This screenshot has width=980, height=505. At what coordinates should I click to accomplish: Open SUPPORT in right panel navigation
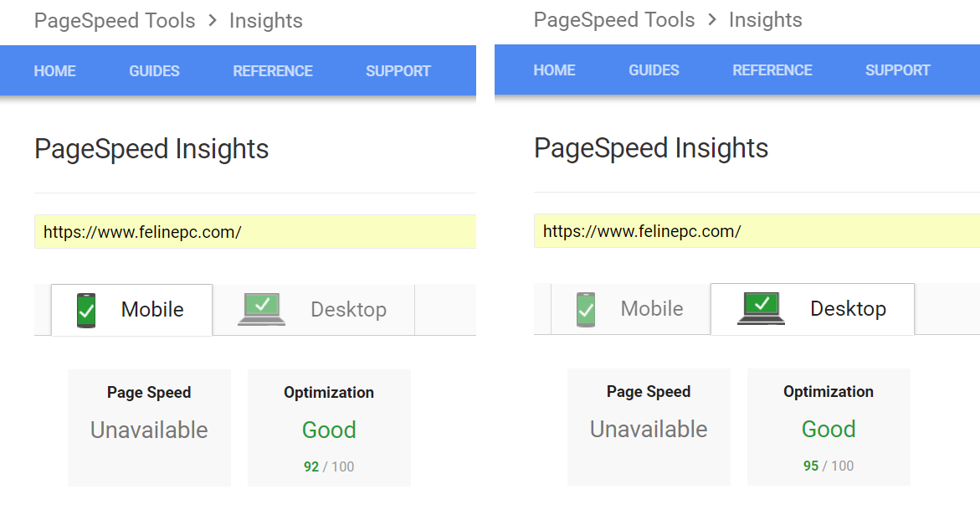coord(897,70)
